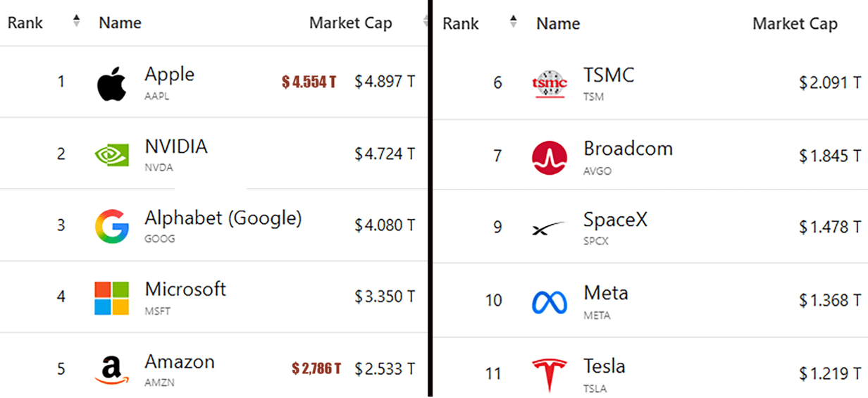
Task: Click the SpaceX logo icon
Action: 550,228
